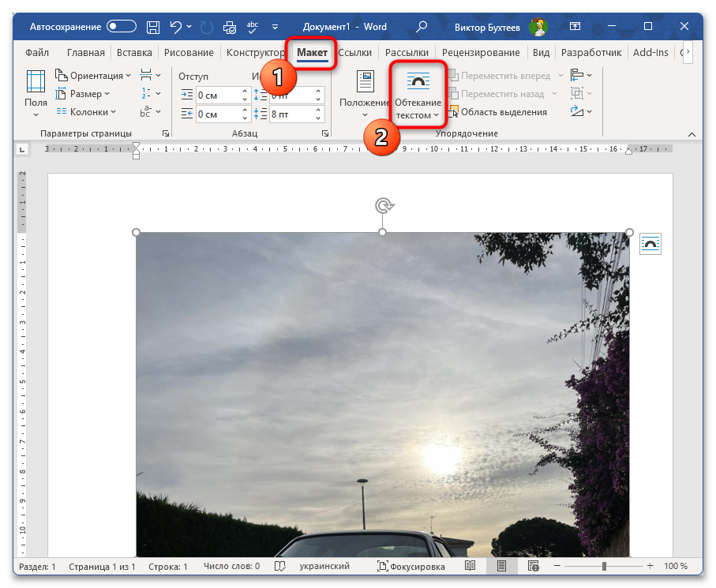Click the layout options icon beside image
The height and width of the screenshot is (588, 716).
click(x=650, y=244)
